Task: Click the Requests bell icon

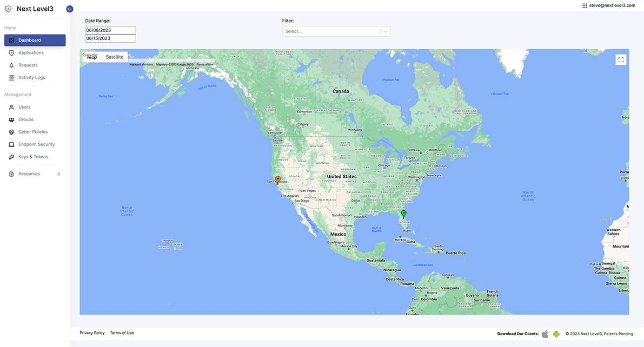Action: 11,65
